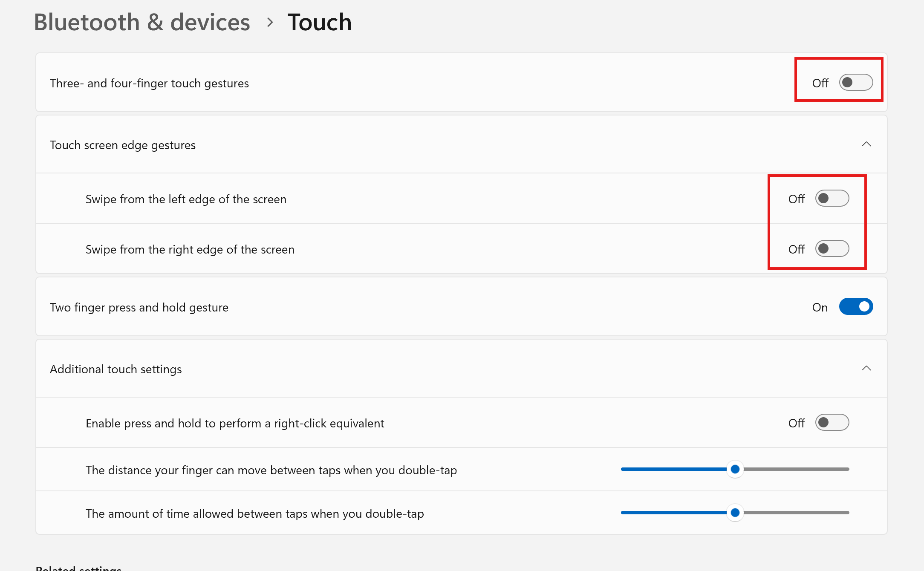Collapse Additional touch settings using its chevron
Viewport: 924px width, 571px height.
[x=866, y=369]
